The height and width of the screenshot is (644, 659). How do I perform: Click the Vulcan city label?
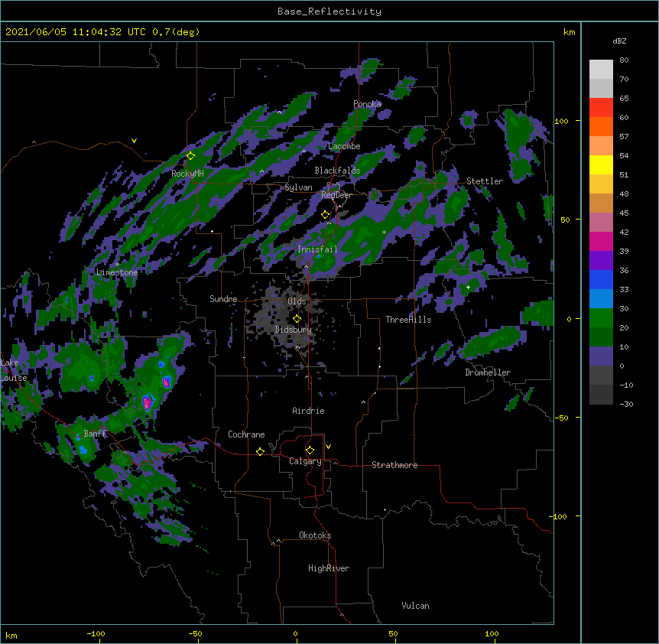(415, 606)
